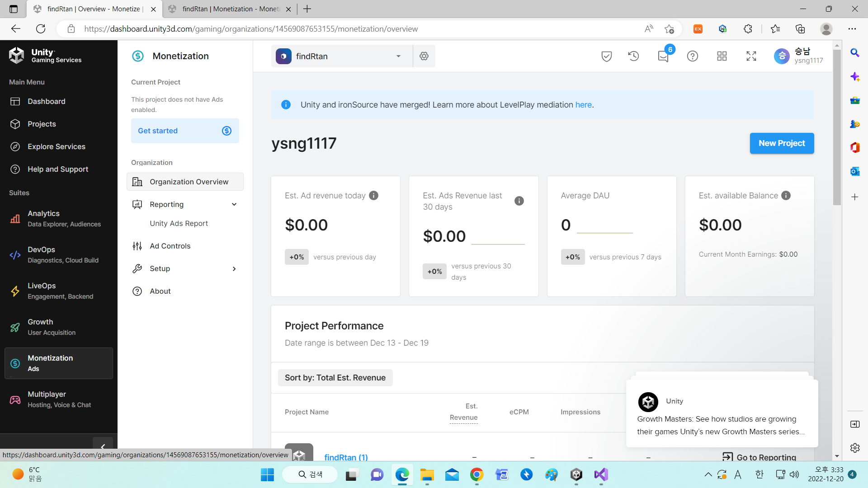
Task: Open the Analytics suite
Action: 59,219
